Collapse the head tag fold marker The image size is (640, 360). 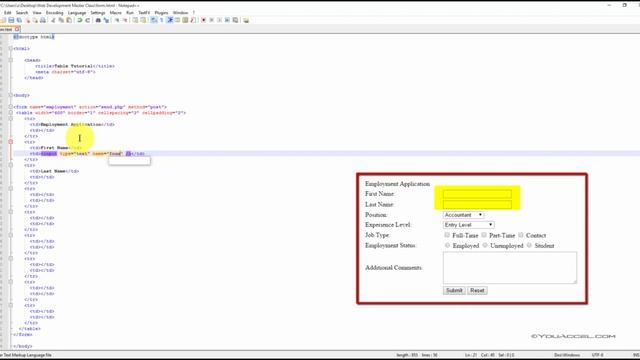[x=11, y=60]
